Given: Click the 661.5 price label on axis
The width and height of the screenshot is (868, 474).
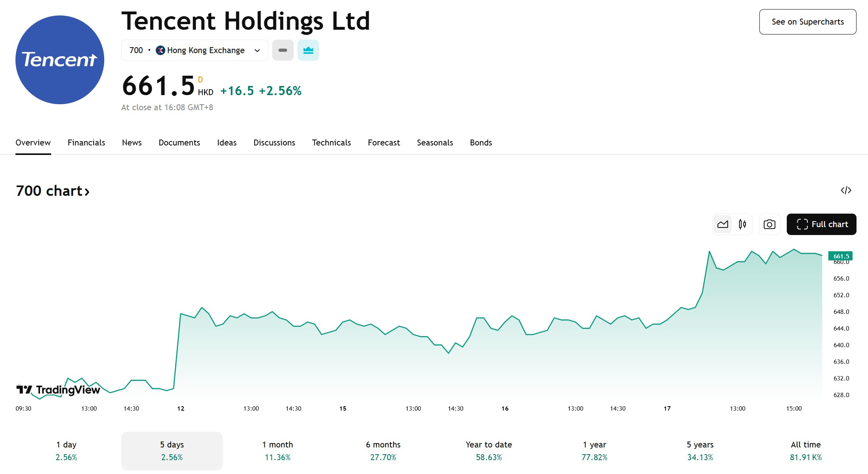Looking at the screenshot, I should pos(840,256).
